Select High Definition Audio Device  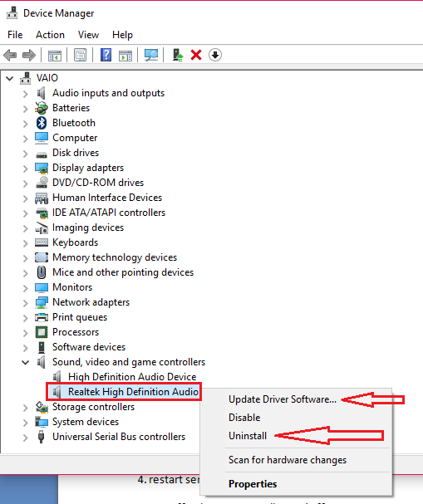(x=132, y=377)
